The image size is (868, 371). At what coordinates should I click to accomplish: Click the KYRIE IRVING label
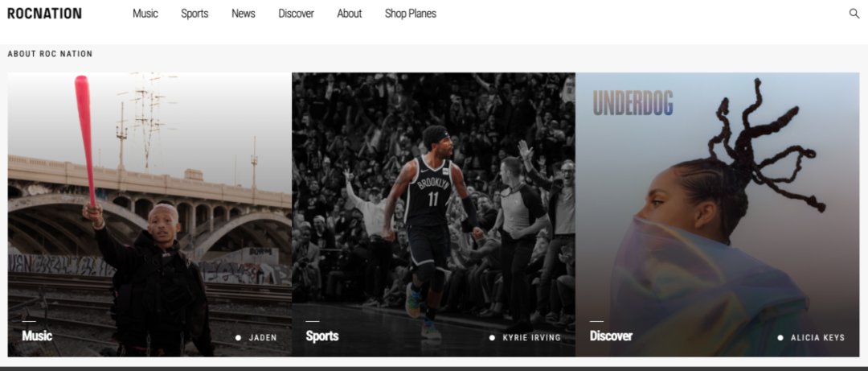point(531,338)
